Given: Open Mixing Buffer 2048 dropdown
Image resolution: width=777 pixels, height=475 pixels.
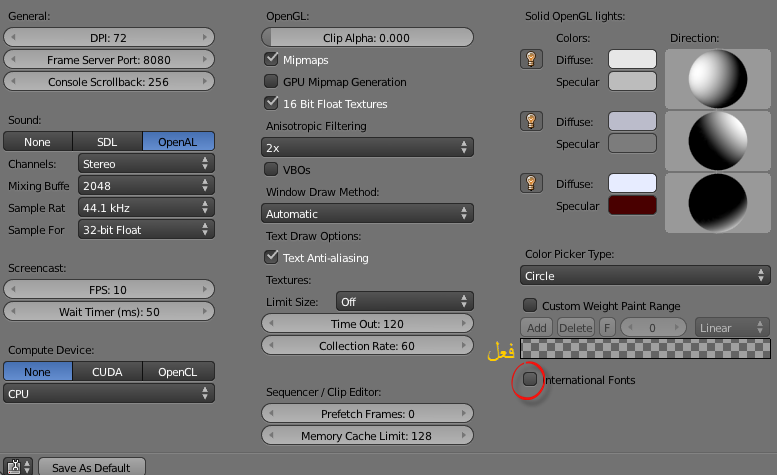Looking at the screenshot, I should [146, 185].
